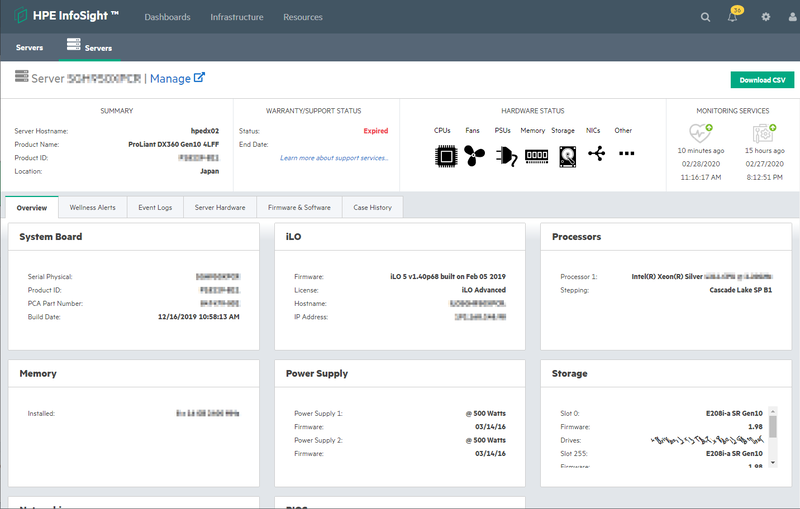Switch to the Firmware & Software tab
Screen dimensions: 800x509
[299, 208]
